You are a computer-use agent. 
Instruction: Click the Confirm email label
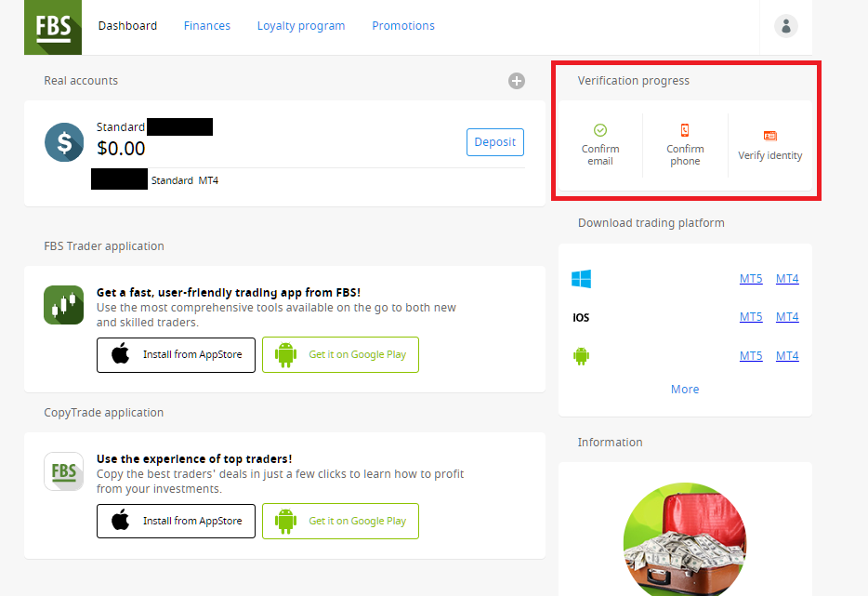point(600,155)
